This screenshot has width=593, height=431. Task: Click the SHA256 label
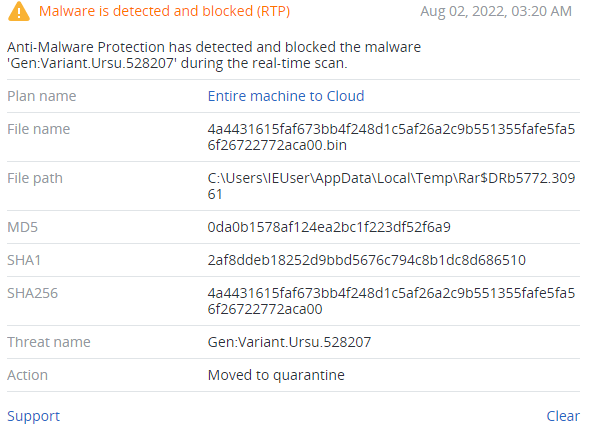point(33,293)
